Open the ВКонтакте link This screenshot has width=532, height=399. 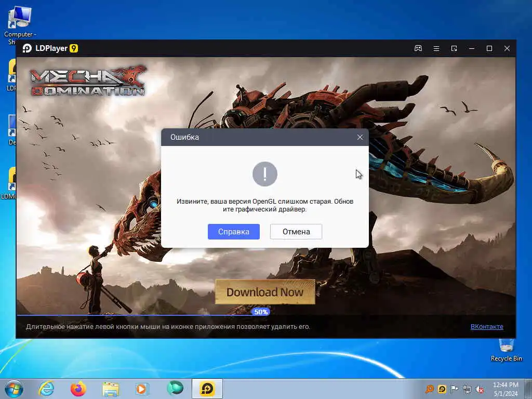pos(486,327)
